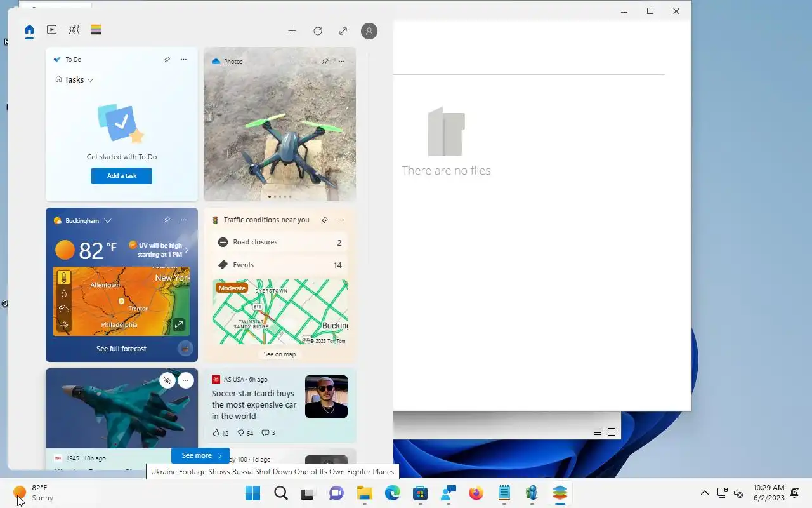
Task: Open Task View on taskbar
Action: pos(308,493)
